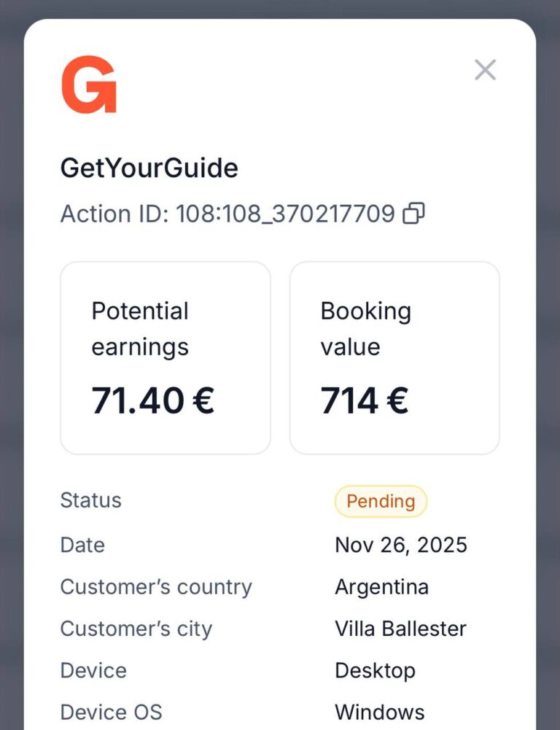Click the Customer's city label

point(136,629)
